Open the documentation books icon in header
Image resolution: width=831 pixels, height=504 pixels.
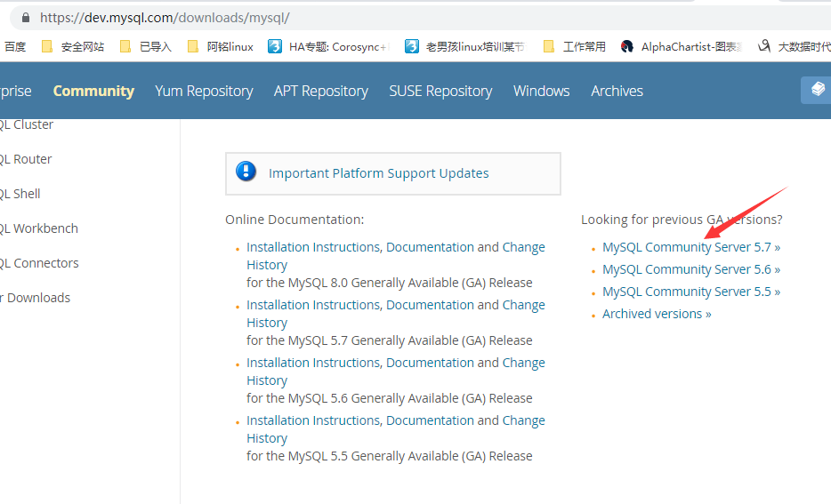pos(817,90)
